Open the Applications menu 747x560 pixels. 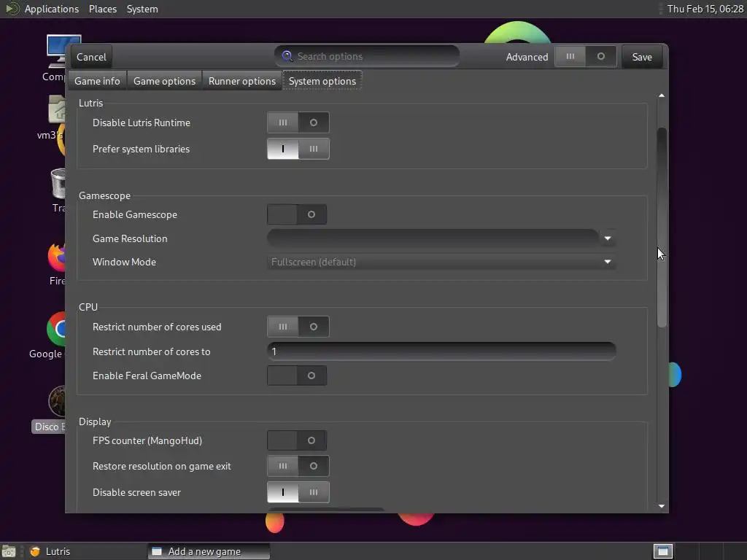[52, 9]
